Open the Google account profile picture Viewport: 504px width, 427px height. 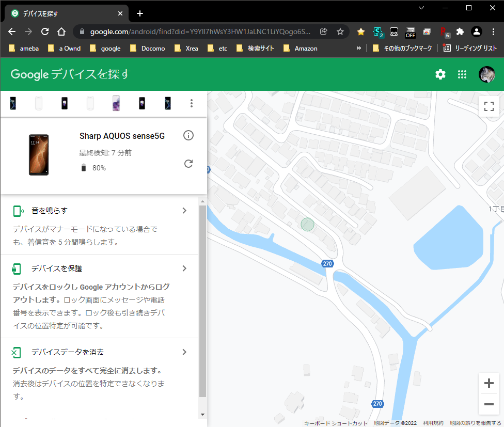486,74
